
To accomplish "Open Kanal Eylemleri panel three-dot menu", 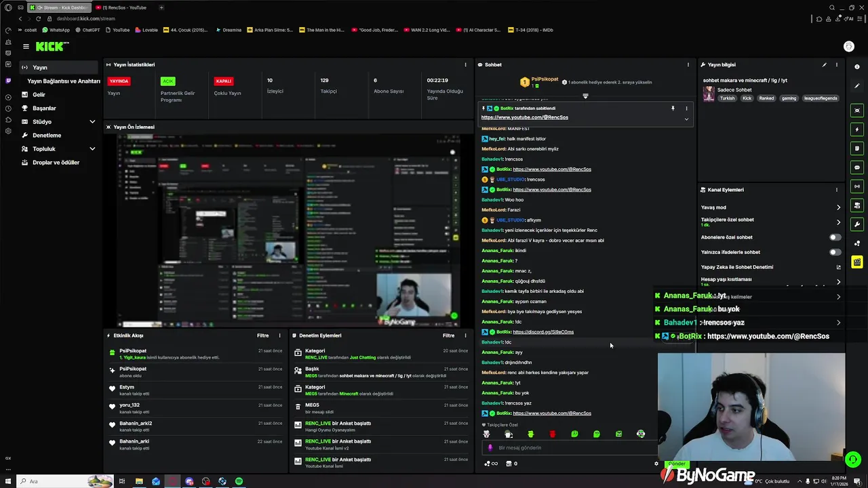I will 837,190.
